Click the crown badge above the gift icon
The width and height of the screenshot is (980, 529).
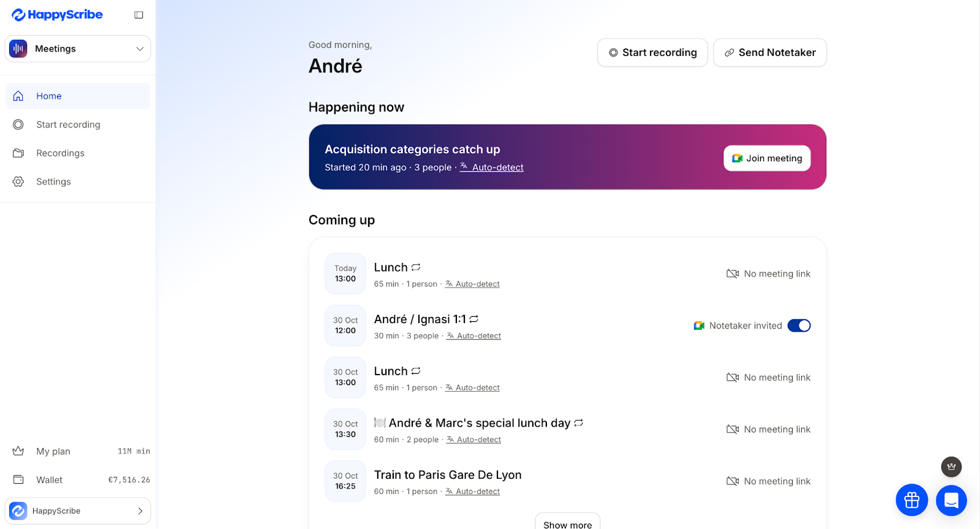951,466
